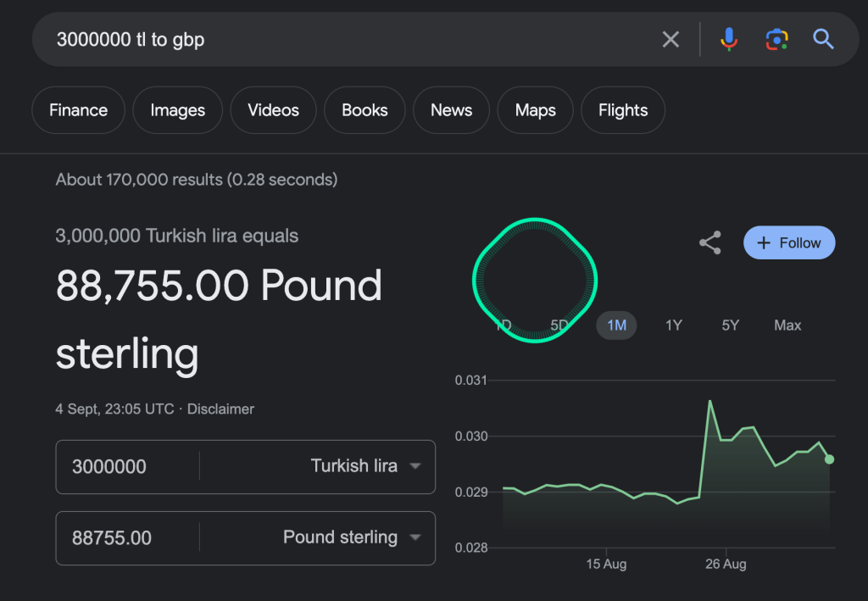Viewport: 868px width, 601px height.
Task: Open the Disclaimer link
Action: pos(220,409)
